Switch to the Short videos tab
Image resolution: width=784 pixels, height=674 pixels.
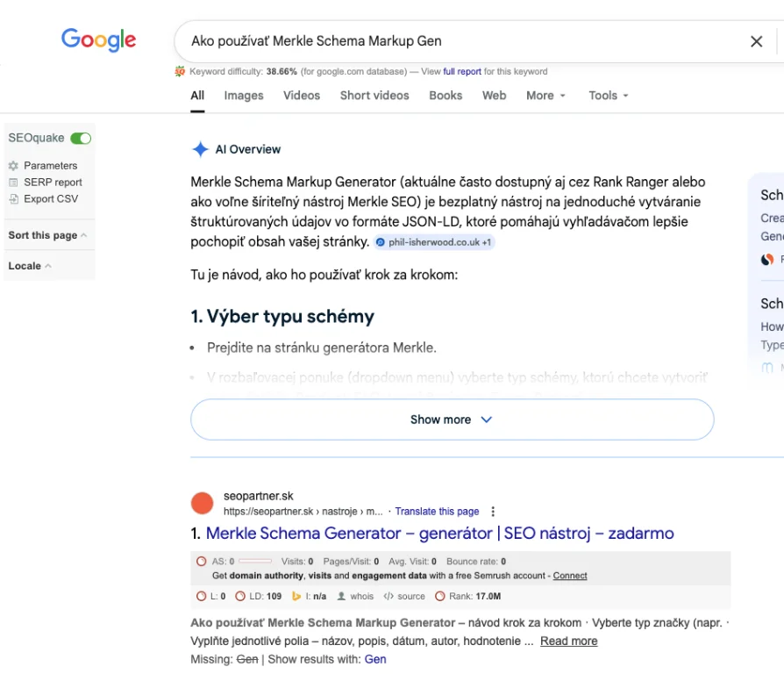click(374, 96)
